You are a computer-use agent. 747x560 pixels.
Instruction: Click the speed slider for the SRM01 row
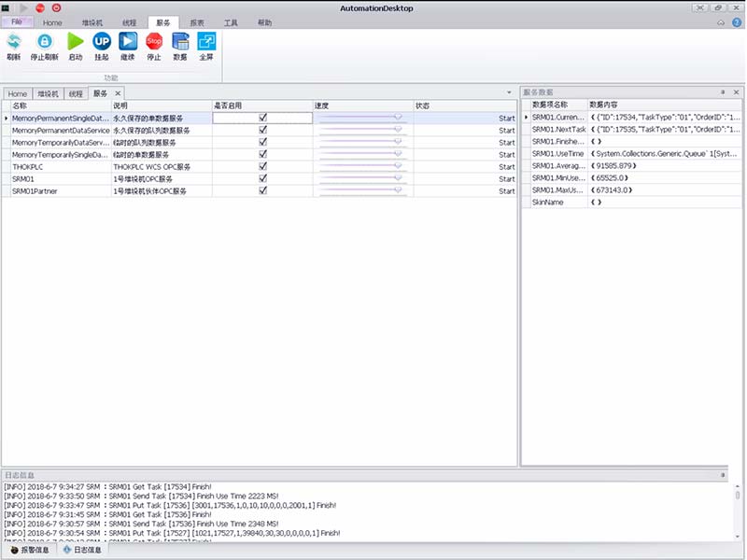[360, 178]
